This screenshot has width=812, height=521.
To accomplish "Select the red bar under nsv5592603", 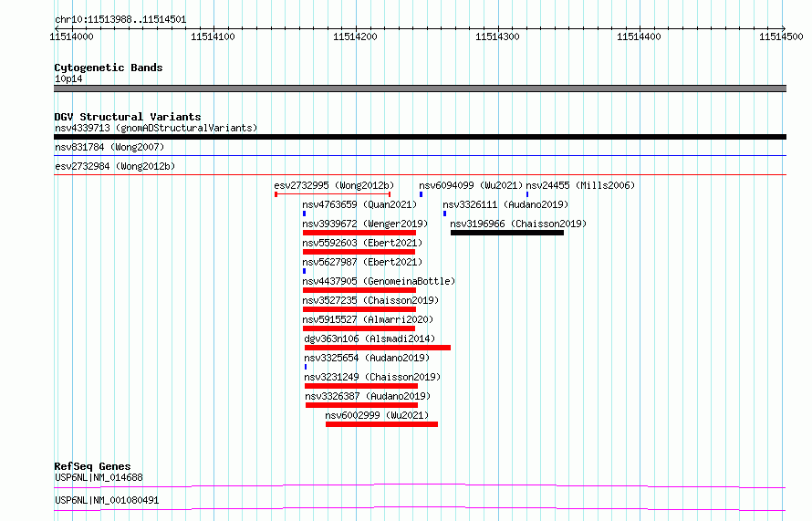I will click(x=359, y=252).
